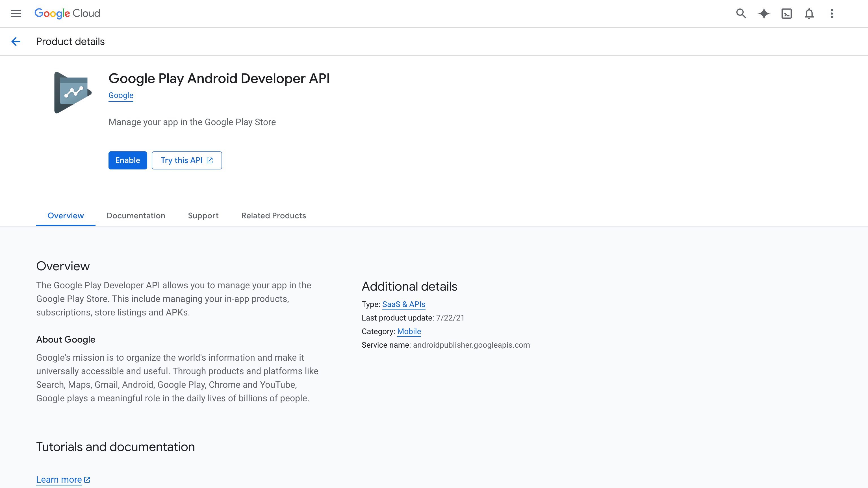Click the Google Play Developer API logo
This screenshot has width=868, height=488.
click(x=73, y=93)
